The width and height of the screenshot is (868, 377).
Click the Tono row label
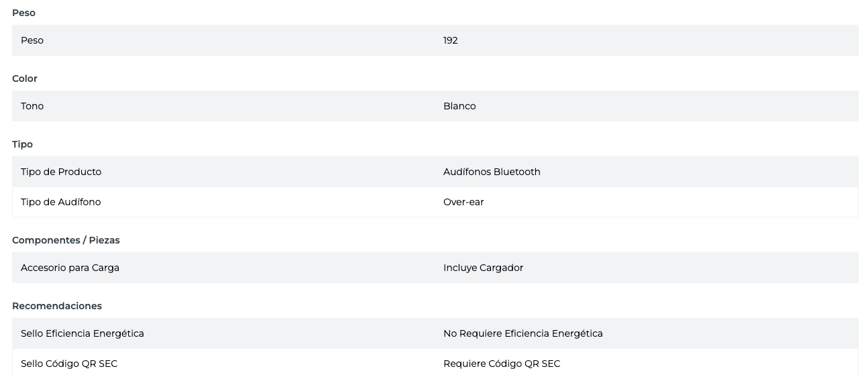coord(32,106)
